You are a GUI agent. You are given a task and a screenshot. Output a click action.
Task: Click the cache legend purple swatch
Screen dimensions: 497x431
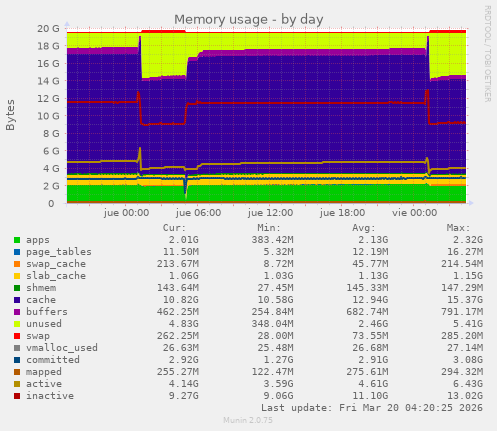[x=17, y=300]
